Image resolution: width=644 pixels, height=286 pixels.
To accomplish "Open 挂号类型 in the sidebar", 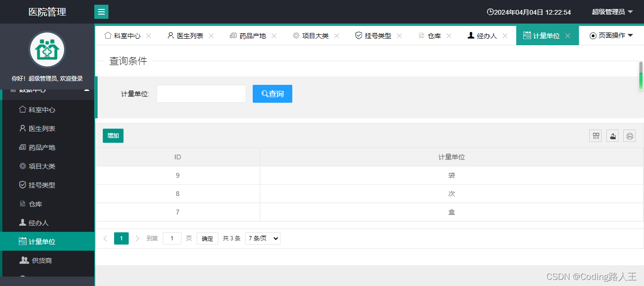I will click(x=47, y=185).
